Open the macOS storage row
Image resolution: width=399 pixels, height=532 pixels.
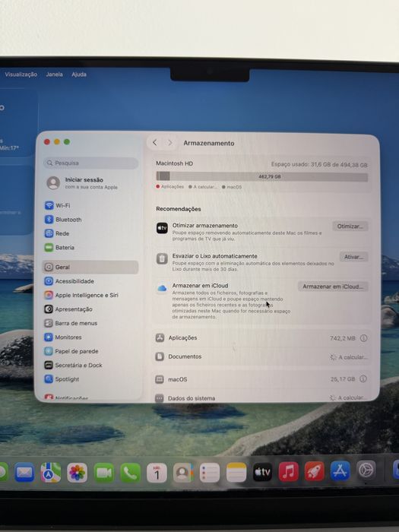(261, 379)
